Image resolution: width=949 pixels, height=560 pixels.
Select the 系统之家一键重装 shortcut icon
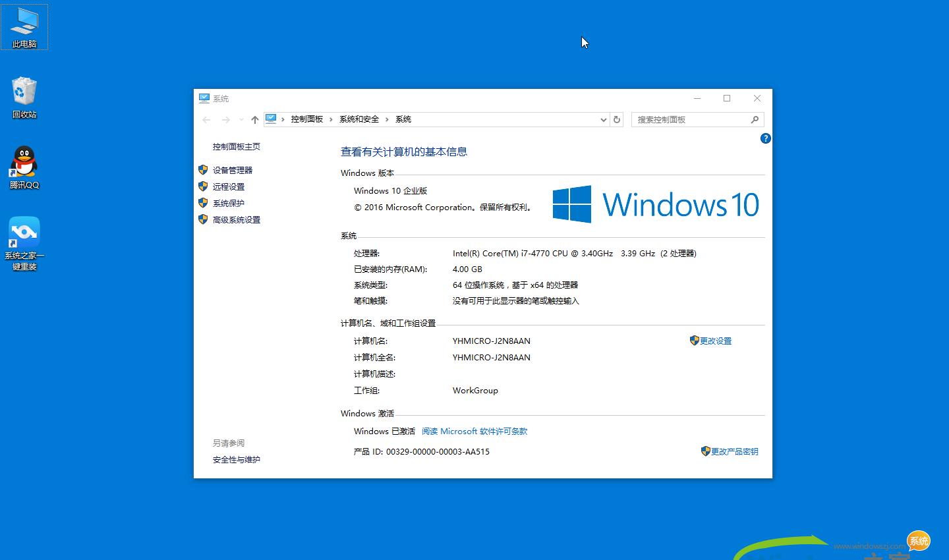(24, 243)
